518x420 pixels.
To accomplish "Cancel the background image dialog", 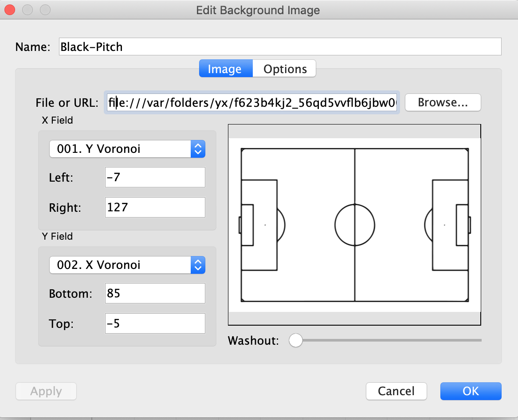I will [396, 391].
